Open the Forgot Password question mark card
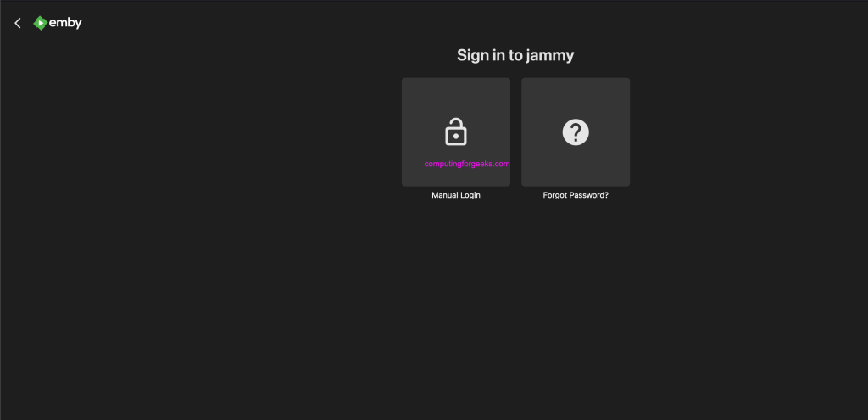Screen dimensions: 868x420 pos(576,132)
